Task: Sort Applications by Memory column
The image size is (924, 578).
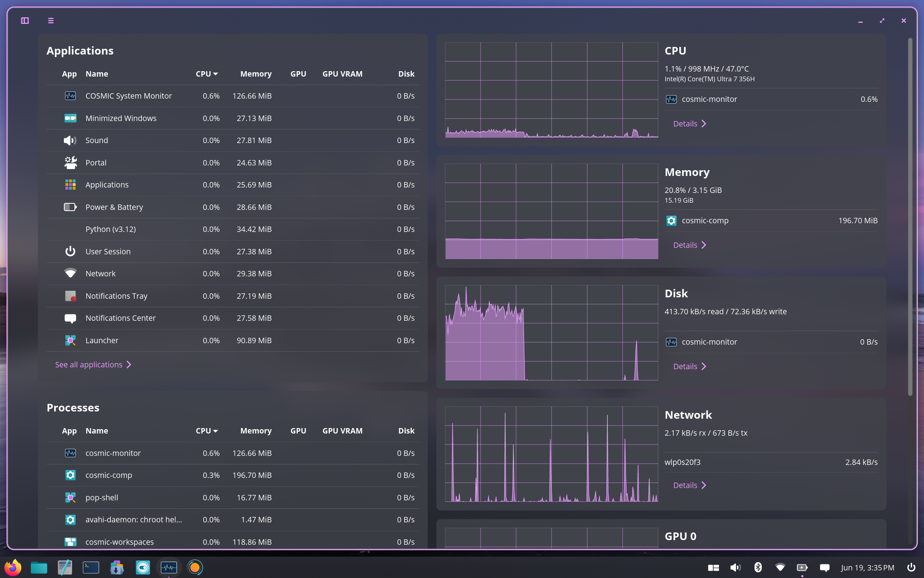Action: point(256,74)
